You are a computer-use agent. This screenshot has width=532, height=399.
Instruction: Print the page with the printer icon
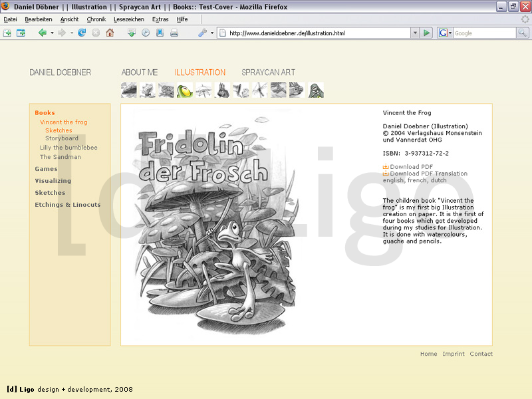(x=174, y=33)
